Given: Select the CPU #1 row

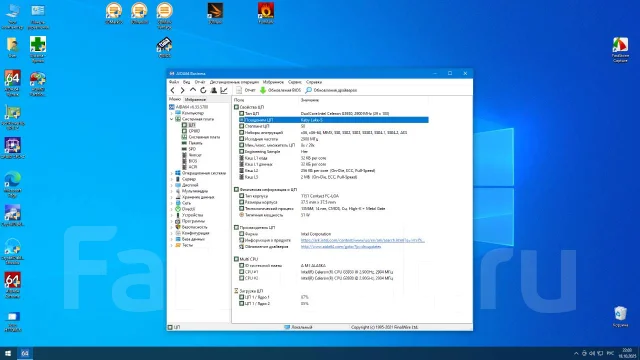Looking at the screenshot, I should (x=334, y=272).
